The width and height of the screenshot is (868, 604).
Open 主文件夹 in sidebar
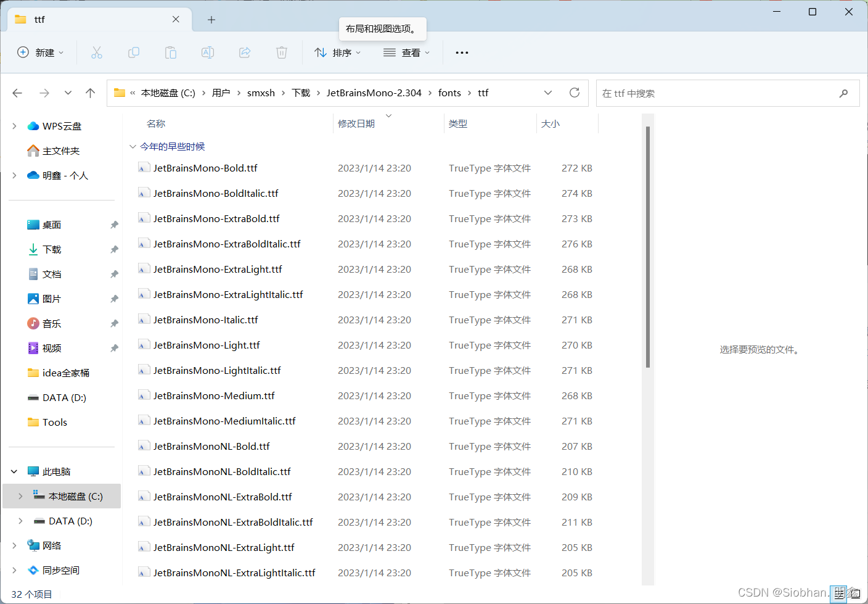point(61,151)
